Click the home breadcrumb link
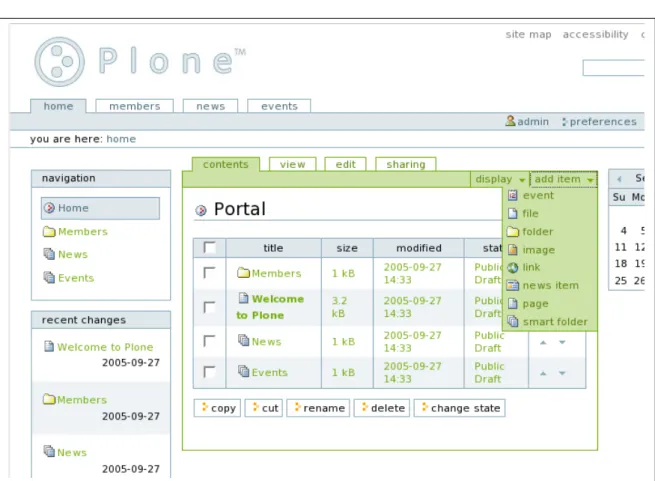 point(121,139)
